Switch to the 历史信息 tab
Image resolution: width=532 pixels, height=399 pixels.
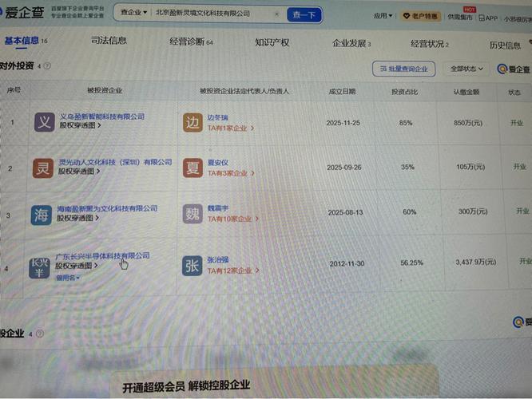point(505,45)
